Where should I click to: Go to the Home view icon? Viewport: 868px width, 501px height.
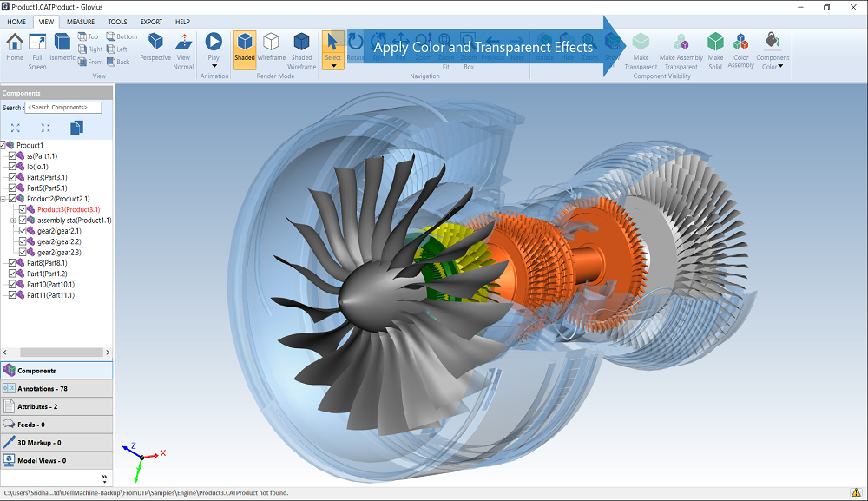pos(15,47)
